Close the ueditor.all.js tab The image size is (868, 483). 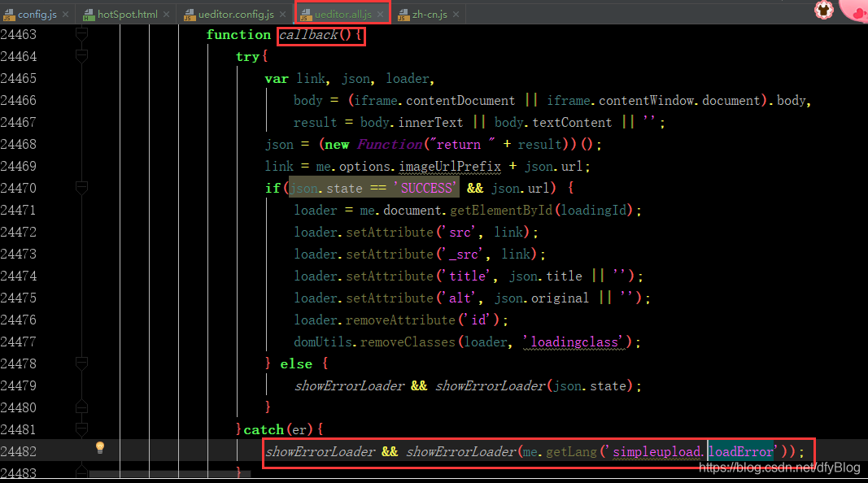click(x=380, y=15)
